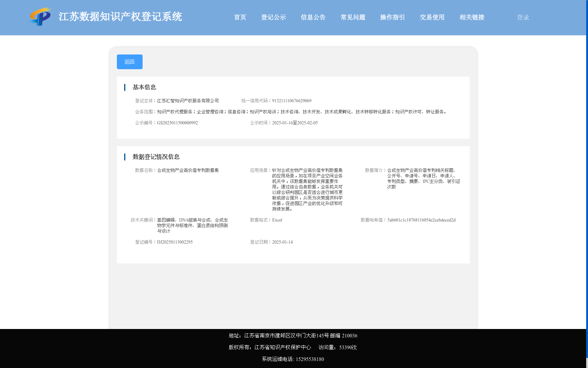
Task: Click the 返回 back button
Action: click(130, 62)
